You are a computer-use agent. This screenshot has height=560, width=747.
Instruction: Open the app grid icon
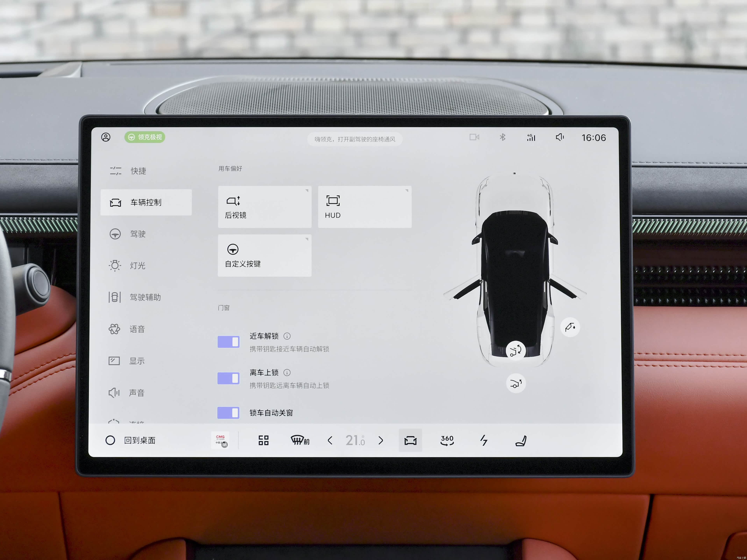[x=263, y=440]
